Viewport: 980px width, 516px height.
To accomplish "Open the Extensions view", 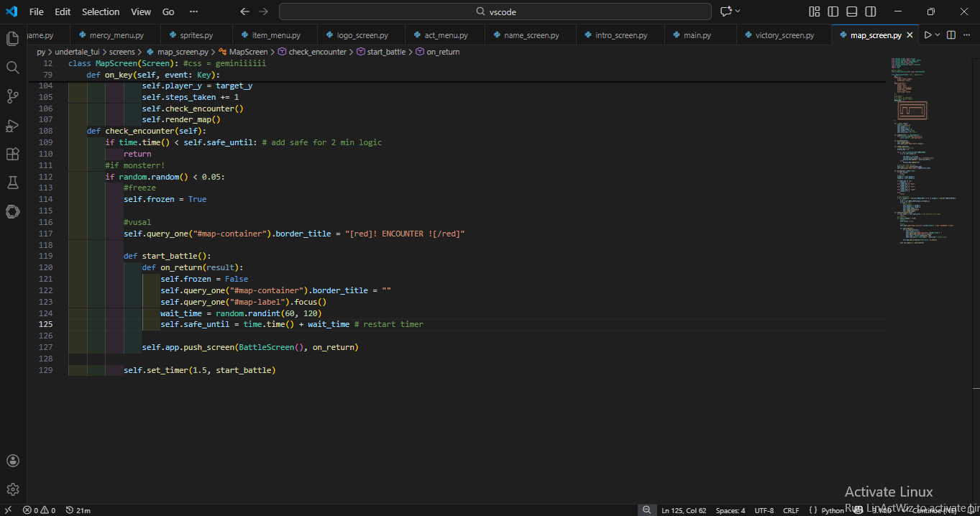I will (12, 154).
